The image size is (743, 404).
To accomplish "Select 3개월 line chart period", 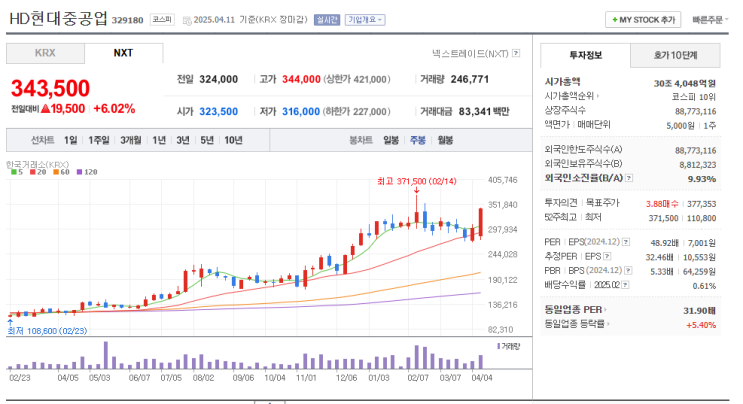I will click(131, 140).
